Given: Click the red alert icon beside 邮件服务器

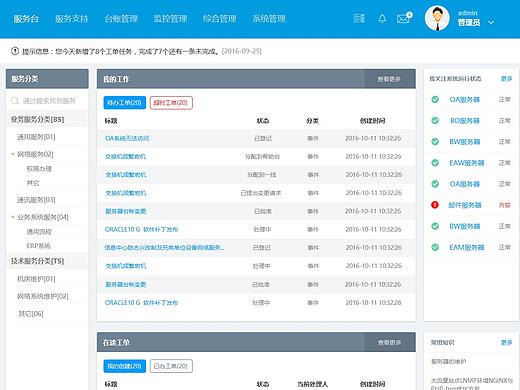Looking at the screenshot, I should pyautogui.click(x=435, y=205).
